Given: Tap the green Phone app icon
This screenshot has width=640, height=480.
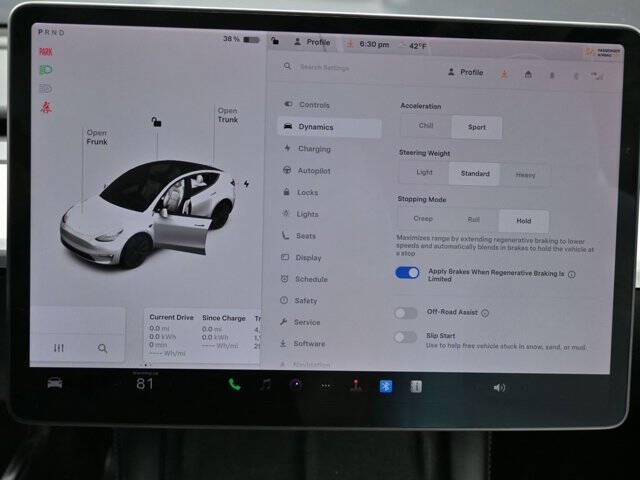Looking at the screenshot, I should click(234, 384).
